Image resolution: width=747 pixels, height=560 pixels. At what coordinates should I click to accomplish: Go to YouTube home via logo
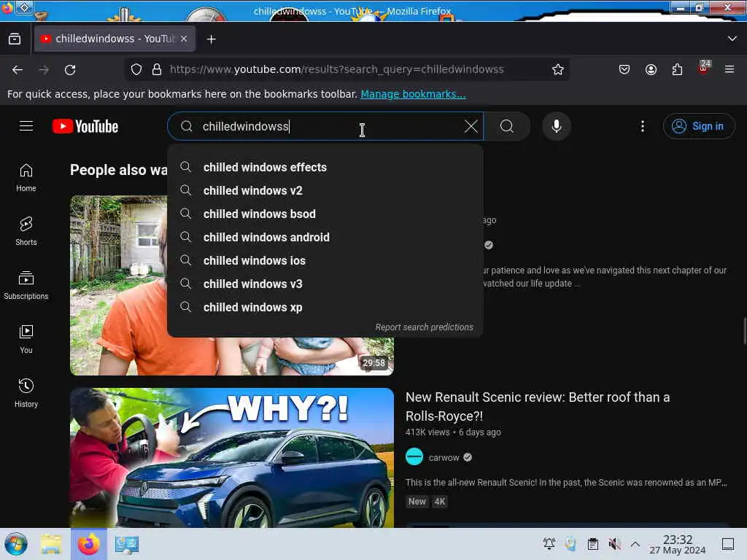(x=85, y=126)
